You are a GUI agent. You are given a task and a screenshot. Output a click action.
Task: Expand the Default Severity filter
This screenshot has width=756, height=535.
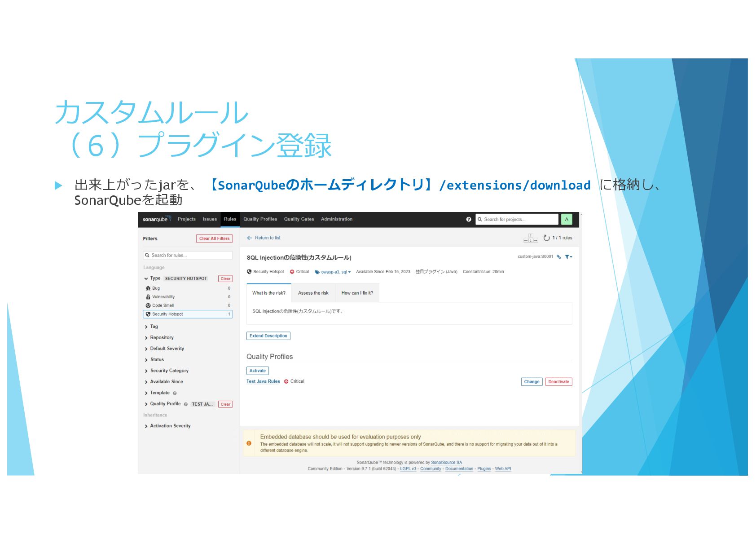[164, 349]
